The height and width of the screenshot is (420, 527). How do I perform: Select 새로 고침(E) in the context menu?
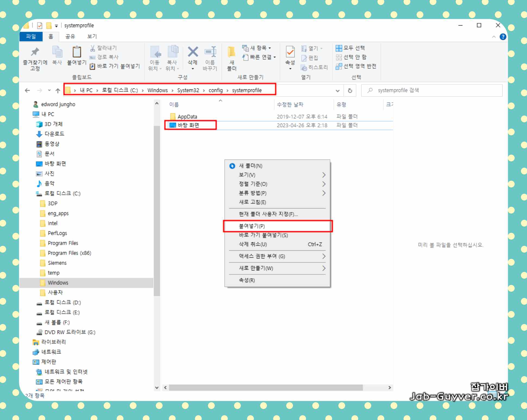252,202
